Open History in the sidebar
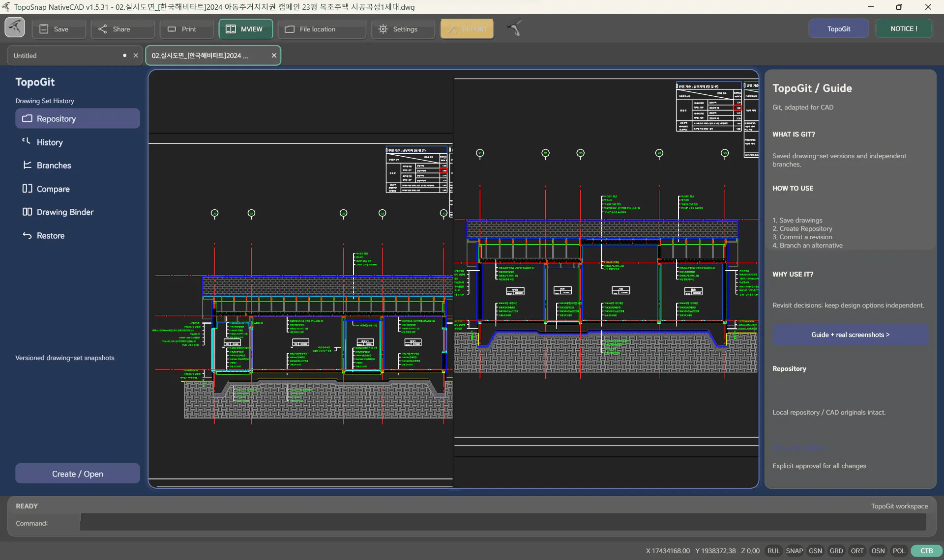944x560 pixels. point(77,142)
